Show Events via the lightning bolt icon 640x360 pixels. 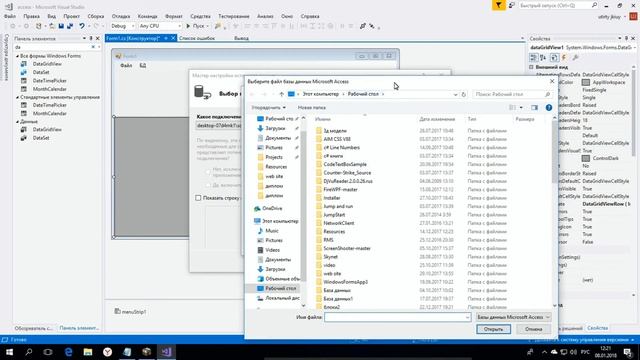(x=564, y=58)
